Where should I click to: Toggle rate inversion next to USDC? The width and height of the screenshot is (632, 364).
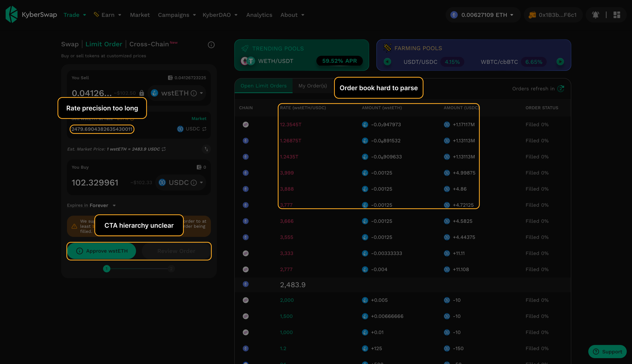(204, 129)
